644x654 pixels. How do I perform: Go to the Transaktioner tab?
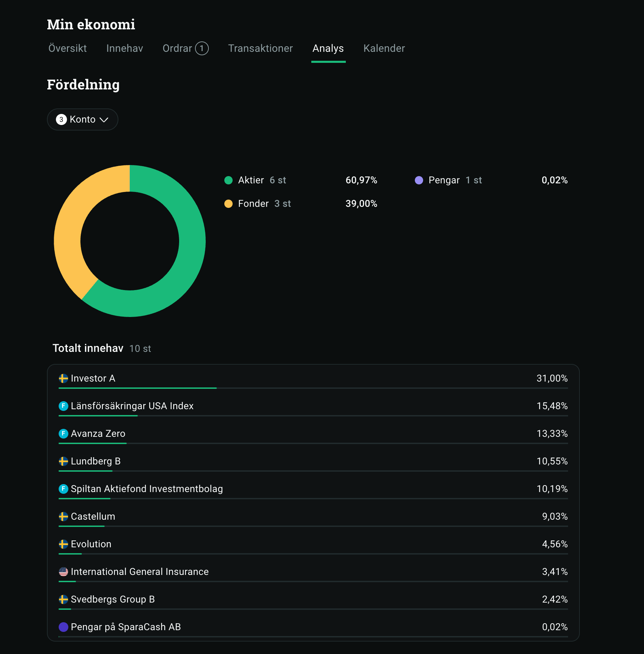click(x=261, y=48)
